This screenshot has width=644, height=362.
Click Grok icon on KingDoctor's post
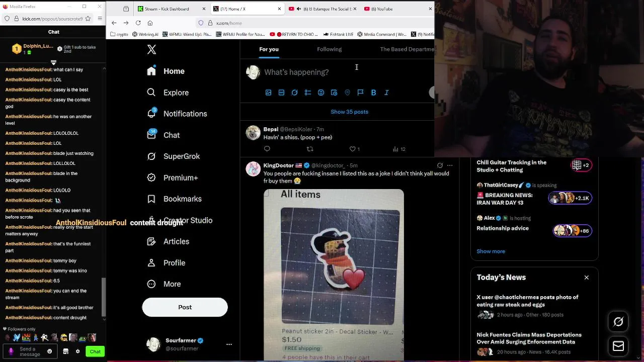point(440,165)
